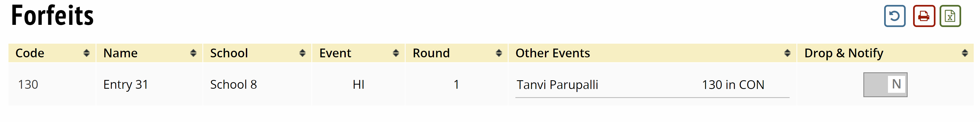
Task: Click the HI event cell
Action: click(358, 84)
